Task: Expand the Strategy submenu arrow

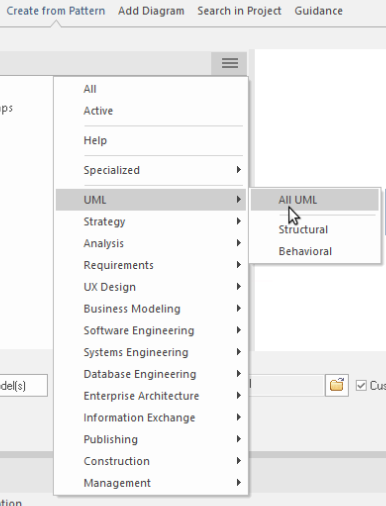Action: (x=238, y=221)
